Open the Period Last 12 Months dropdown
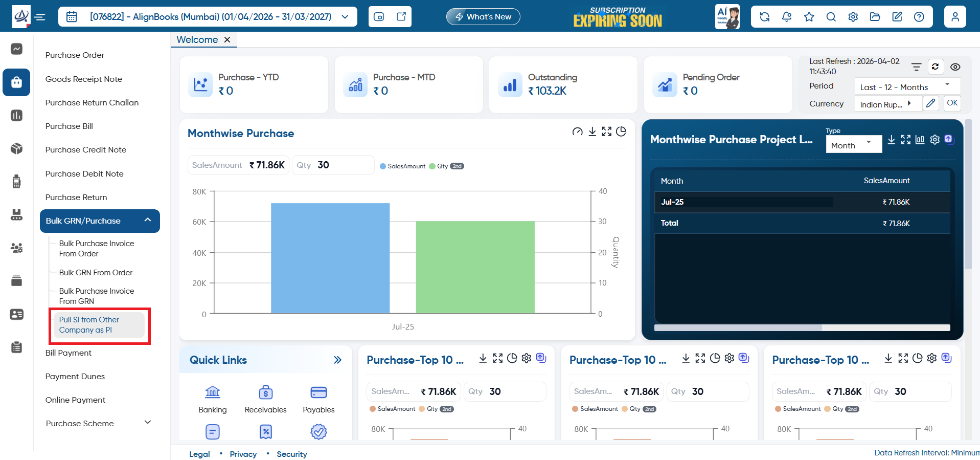This screenshot has height=460, width=980. coord(907,87)
